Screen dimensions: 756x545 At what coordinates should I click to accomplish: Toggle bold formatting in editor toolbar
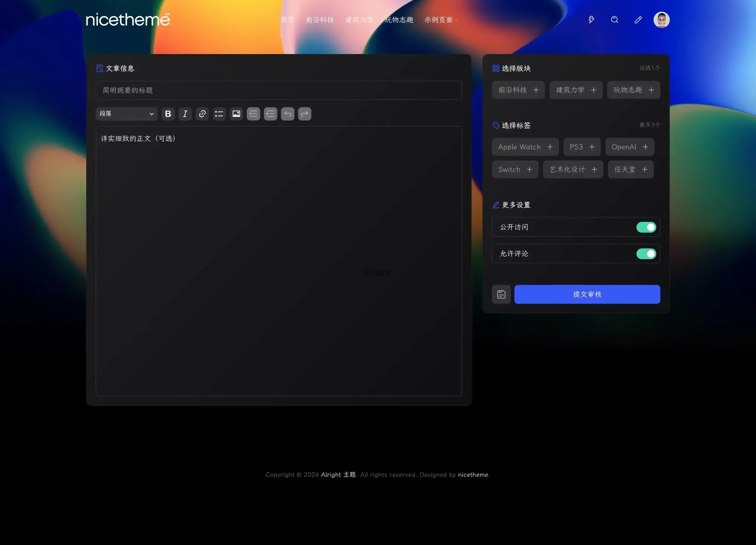click(x=168, y=114)
